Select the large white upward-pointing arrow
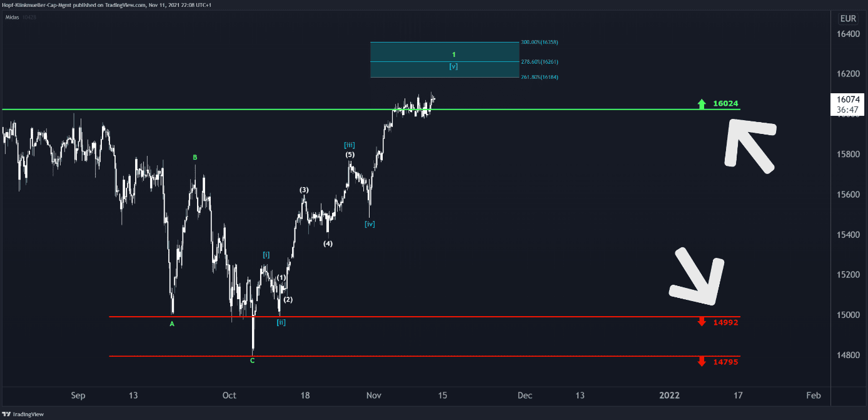 coord(749,145)
